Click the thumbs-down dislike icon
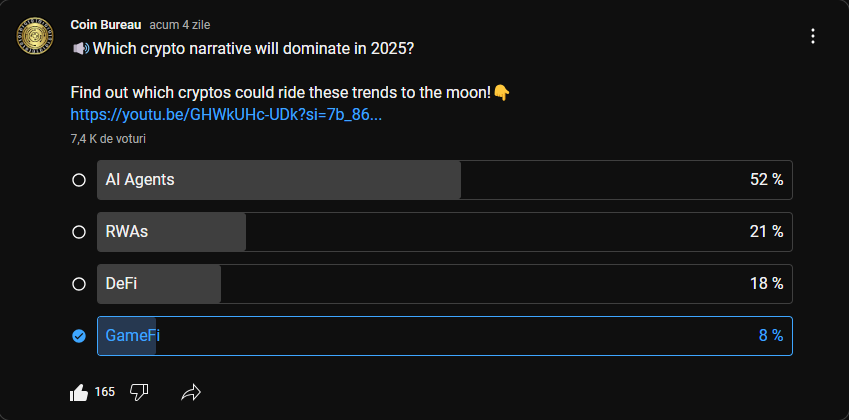849x420 pixels. [x=140, y=392]
